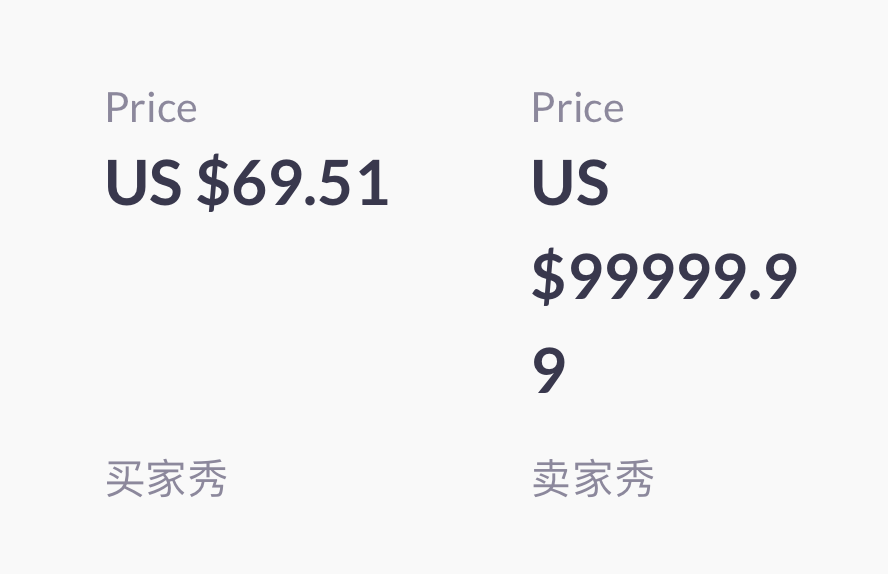Click the cents digits 51 in $69.51
Viewport: 888px width, 574px height.
pyautogui.click(x=356, y=184)
